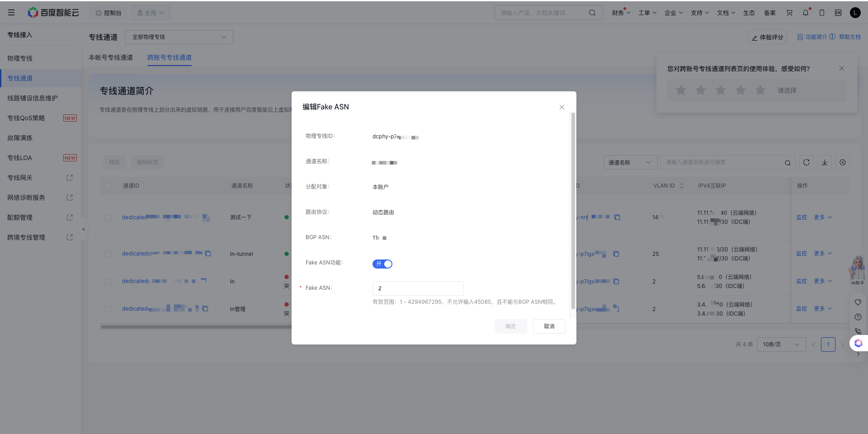Open the 帮助文档 link
This screenshot has height=434, width=868.
point(850,37)
